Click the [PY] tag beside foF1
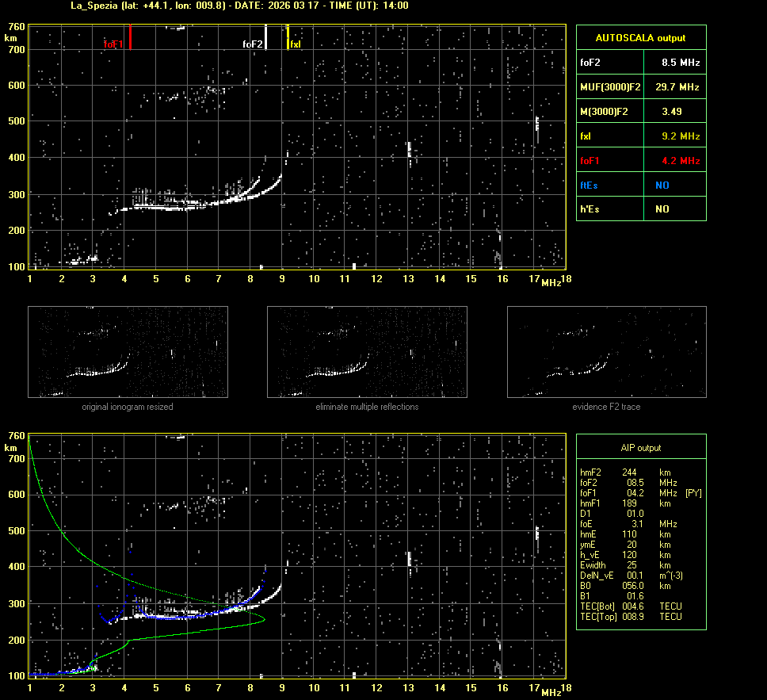 tap(693, 493)
